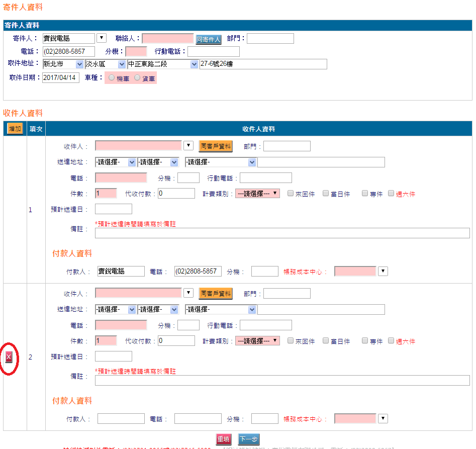The height and width of the screenshot is (449, 476).
Task: Check 週六件 checkbox in recipient row 2
Action: [391, 340]
